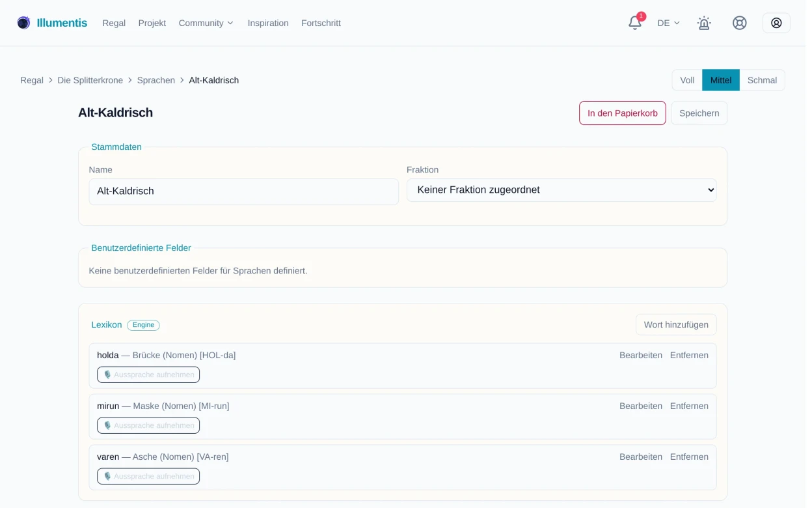Toggle the alarm light icon
This screenshot has width=812, height=508.
704,23
